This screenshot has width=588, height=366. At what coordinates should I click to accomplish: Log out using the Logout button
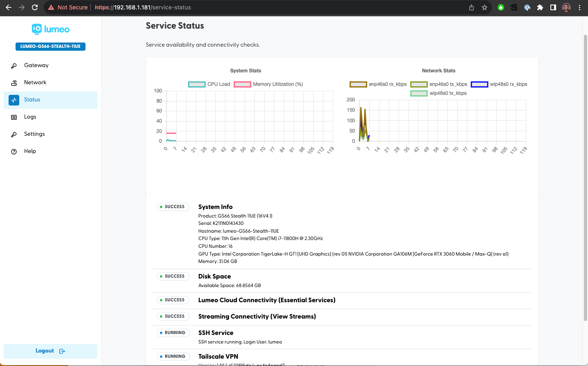[x=50, y=351]
